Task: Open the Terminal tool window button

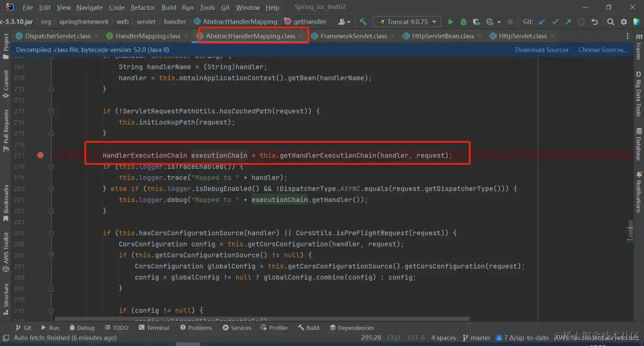Action: (x=153, y=328)
